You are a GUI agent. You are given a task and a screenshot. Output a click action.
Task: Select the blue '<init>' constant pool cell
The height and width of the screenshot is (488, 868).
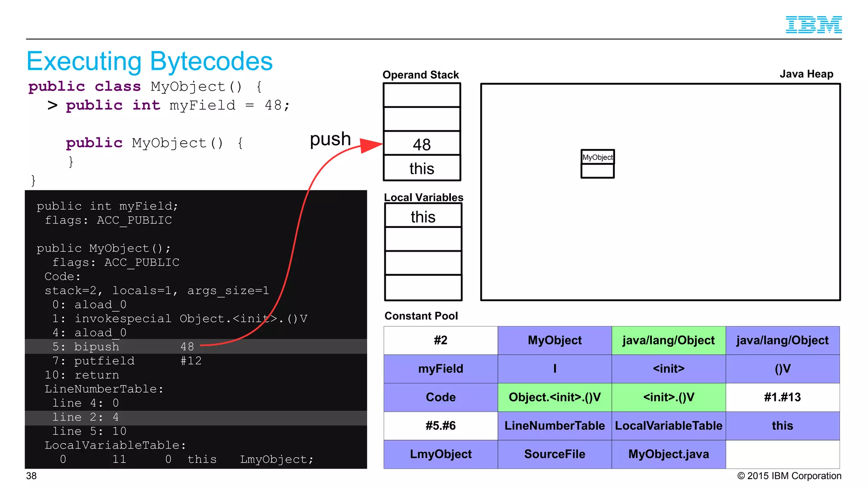(x=668, y=369)
